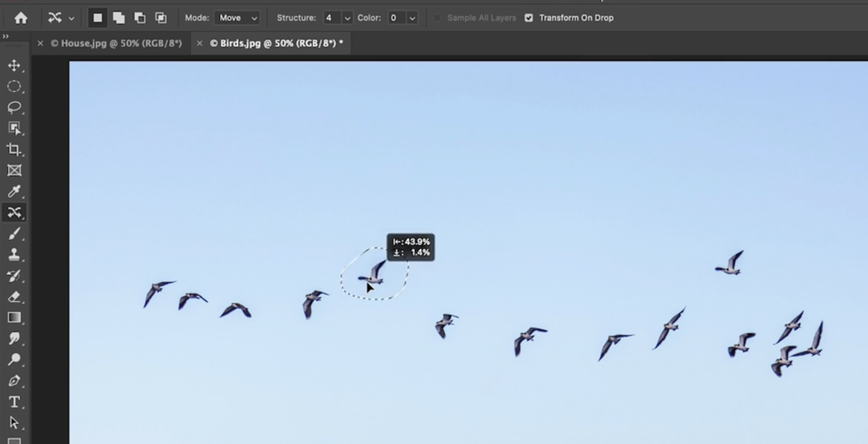Select the Brush tool
The image size is (868, 444).
(x=14, y=233)
